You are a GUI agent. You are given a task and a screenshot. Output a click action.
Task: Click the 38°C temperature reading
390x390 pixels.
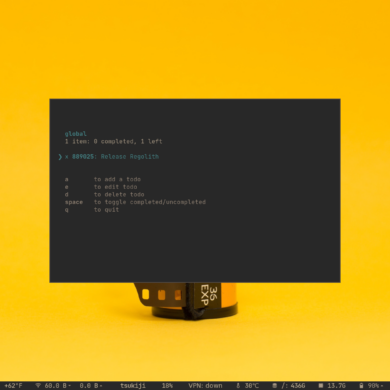[x=251, y=386]
